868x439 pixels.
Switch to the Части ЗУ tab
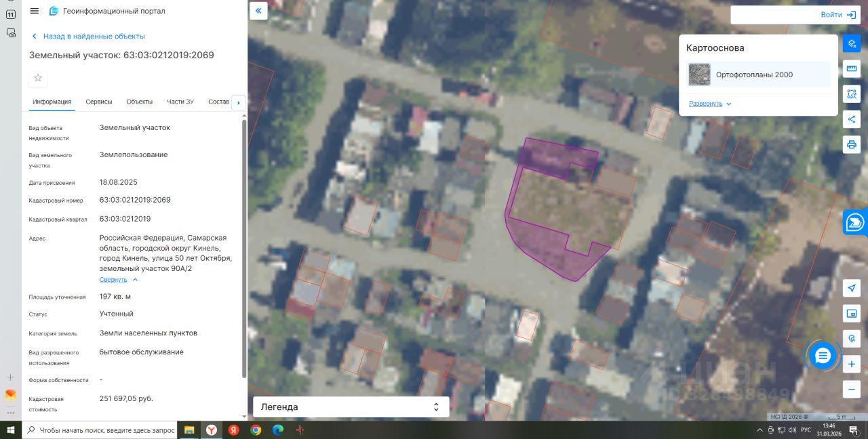[x=180, y=102]
